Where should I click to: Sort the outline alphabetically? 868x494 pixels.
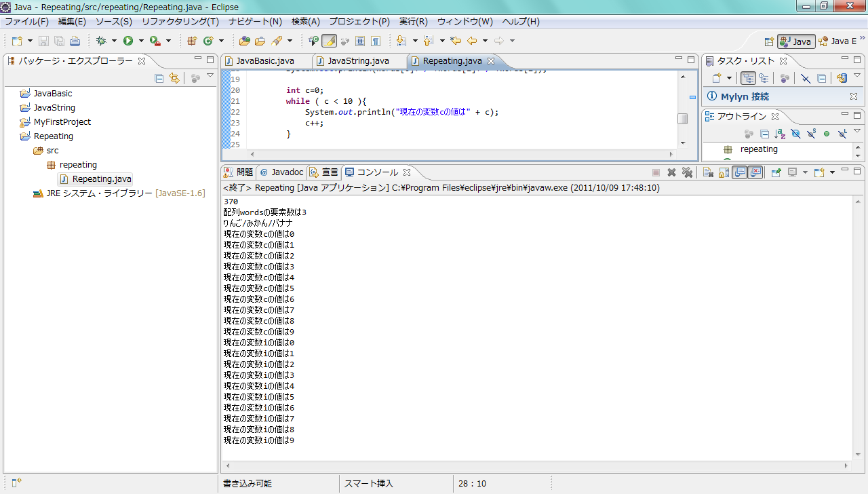780,134
